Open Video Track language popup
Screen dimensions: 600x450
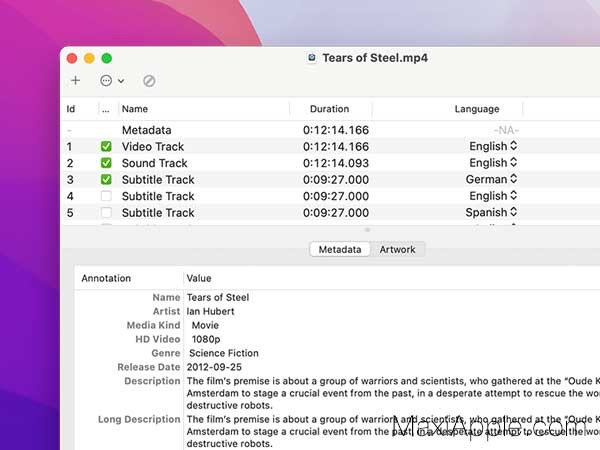493,146
